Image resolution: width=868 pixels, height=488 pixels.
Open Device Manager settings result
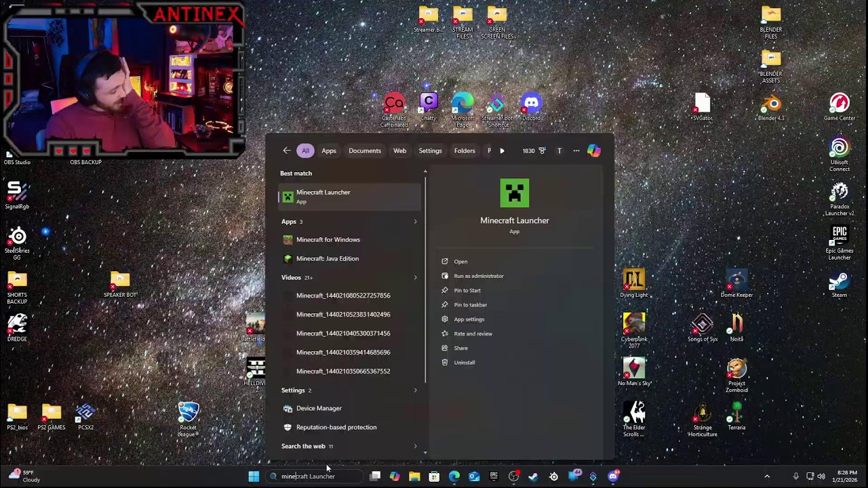coord(350,408)
